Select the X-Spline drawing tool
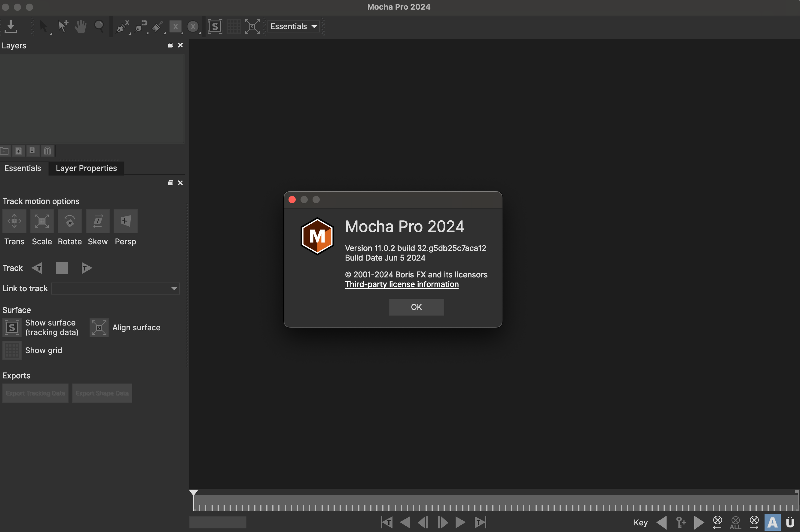This screenshot has width=800, height=532. [x=122, y=26]
